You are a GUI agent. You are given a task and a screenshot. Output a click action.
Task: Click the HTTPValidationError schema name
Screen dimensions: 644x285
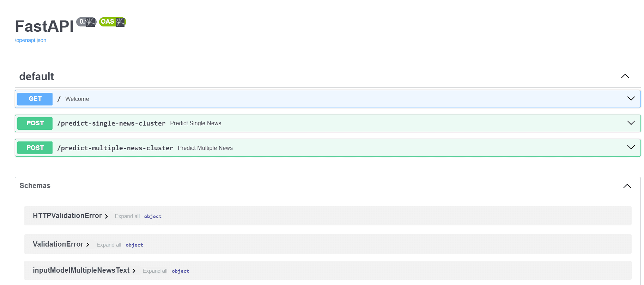click(67, 216)
